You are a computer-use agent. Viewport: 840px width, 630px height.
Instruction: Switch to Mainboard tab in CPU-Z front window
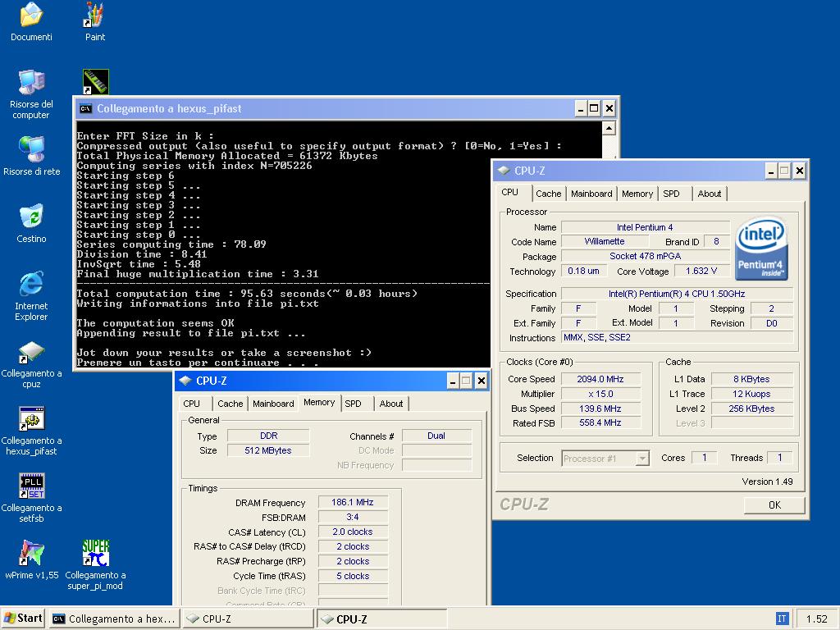[591, 194]
